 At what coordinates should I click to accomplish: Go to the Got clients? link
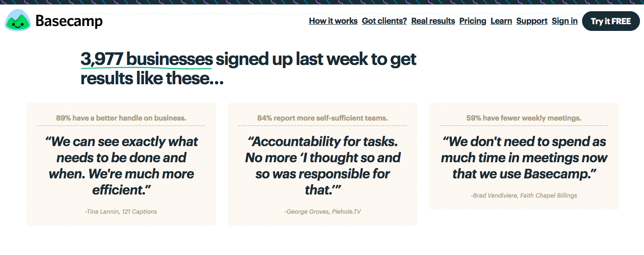[x=384, y=21]
